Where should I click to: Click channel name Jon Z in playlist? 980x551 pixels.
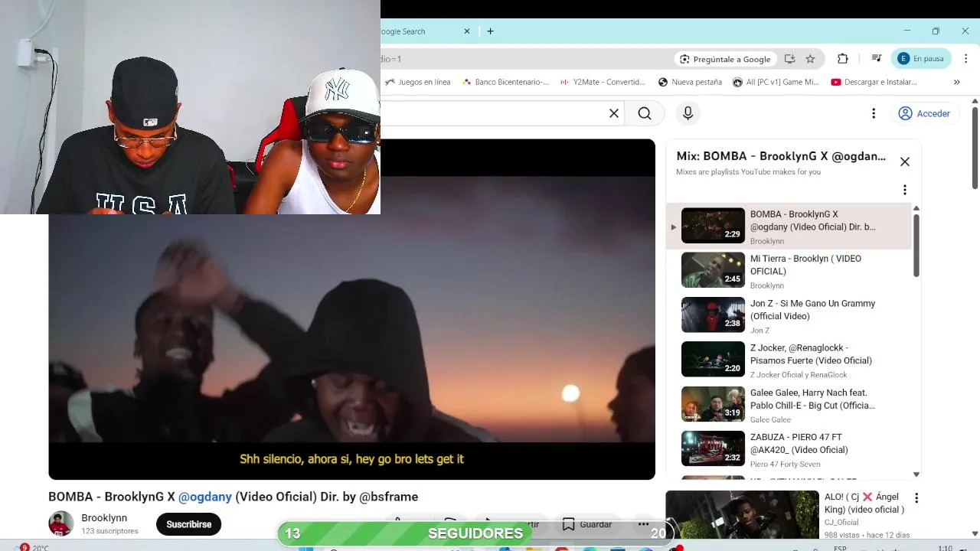(x=759, y=331)
